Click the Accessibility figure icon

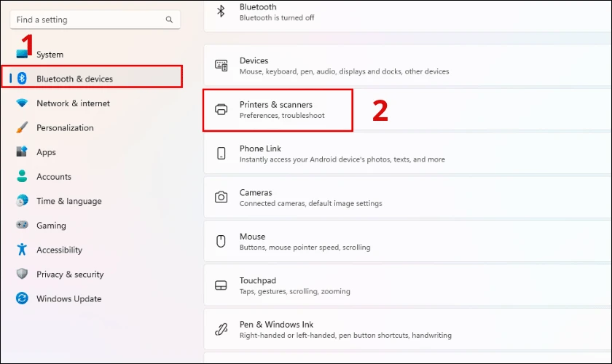pos(22,249)
